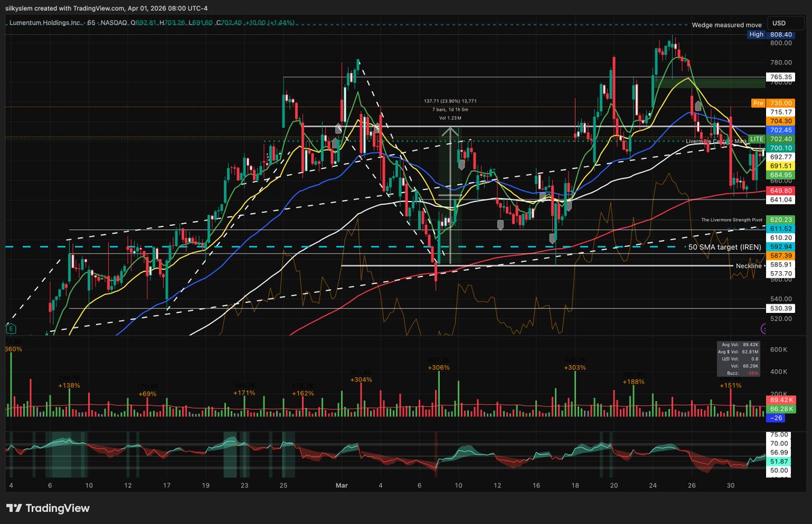Select The Livermore Strength Pivot text
The image size is (812, 524).
tap(731, 220)
